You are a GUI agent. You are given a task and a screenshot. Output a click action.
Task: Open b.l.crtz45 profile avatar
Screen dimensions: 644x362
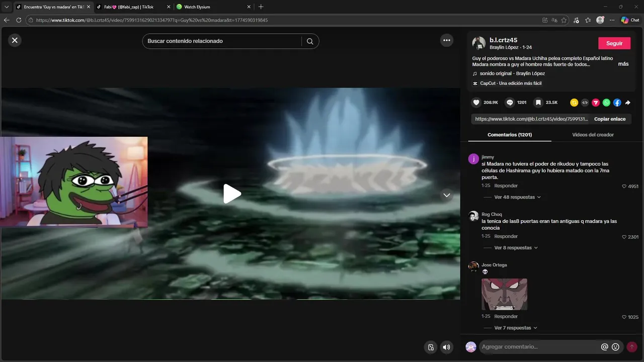(x=478, y=43)
